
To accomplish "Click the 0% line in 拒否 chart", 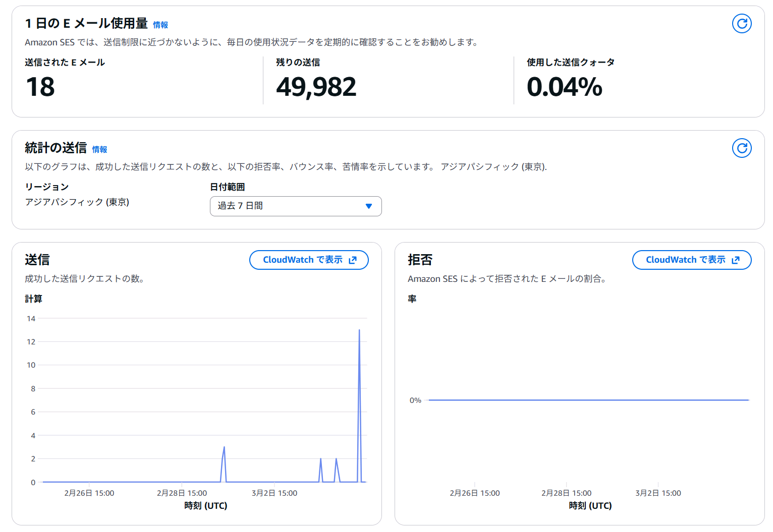I will point(588,400).
